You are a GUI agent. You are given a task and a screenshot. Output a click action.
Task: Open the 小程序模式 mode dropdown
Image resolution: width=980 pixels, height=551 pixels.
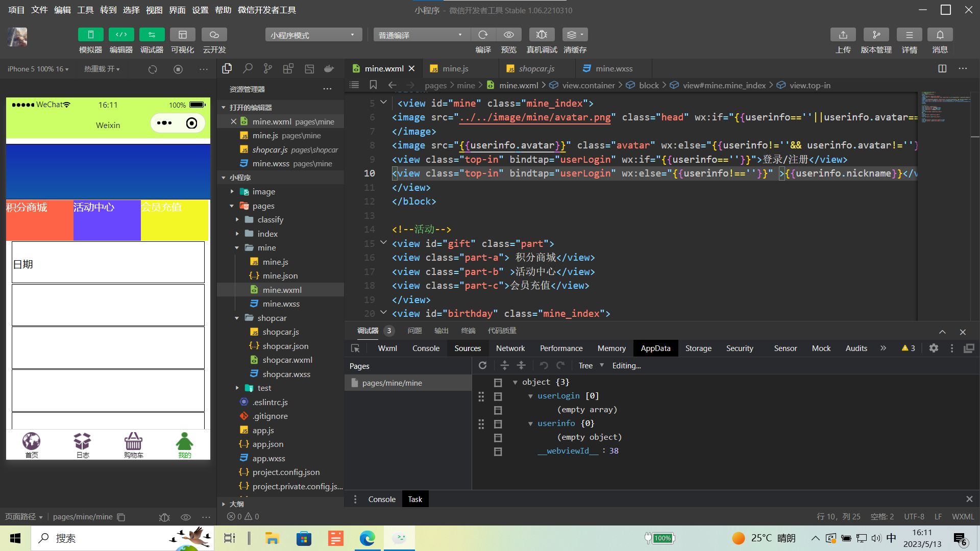(x=313, y=35)
